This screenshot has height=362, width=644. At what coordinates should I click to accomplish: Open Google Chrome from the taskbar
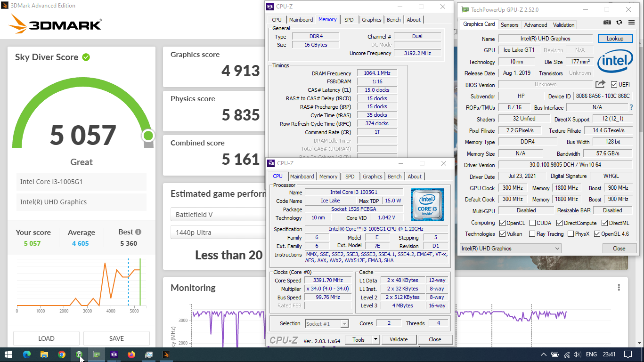(62, 354)
